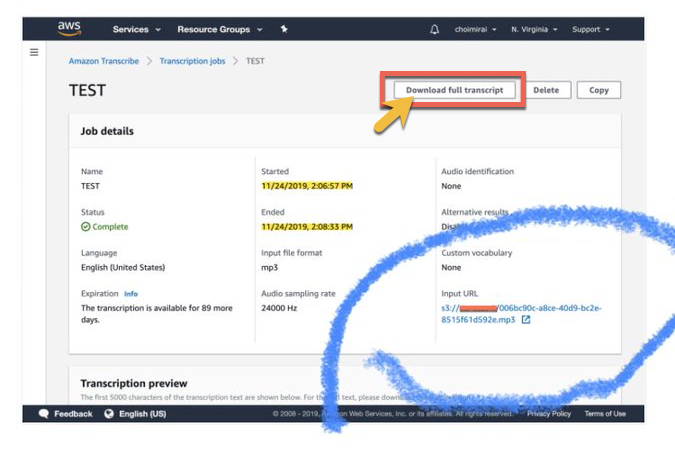Click the external link icon beside Input URL
Viewport: 675px width, 454px height.
[526, 320]
